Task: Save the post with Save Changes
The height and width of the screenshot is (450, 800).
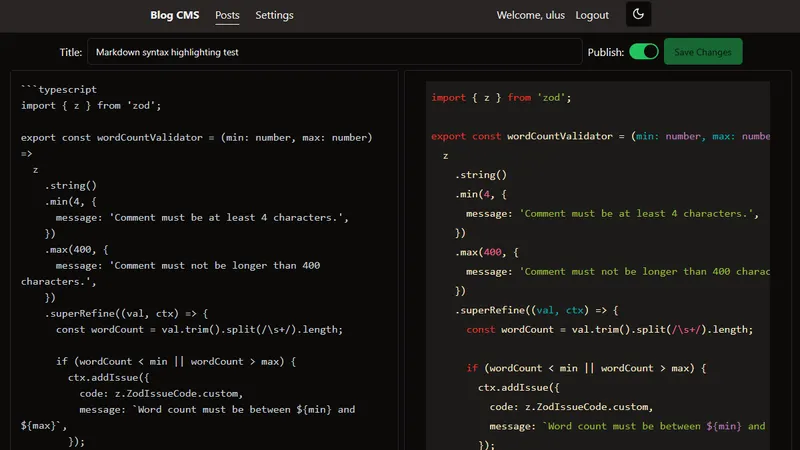Action: [703, 52]
